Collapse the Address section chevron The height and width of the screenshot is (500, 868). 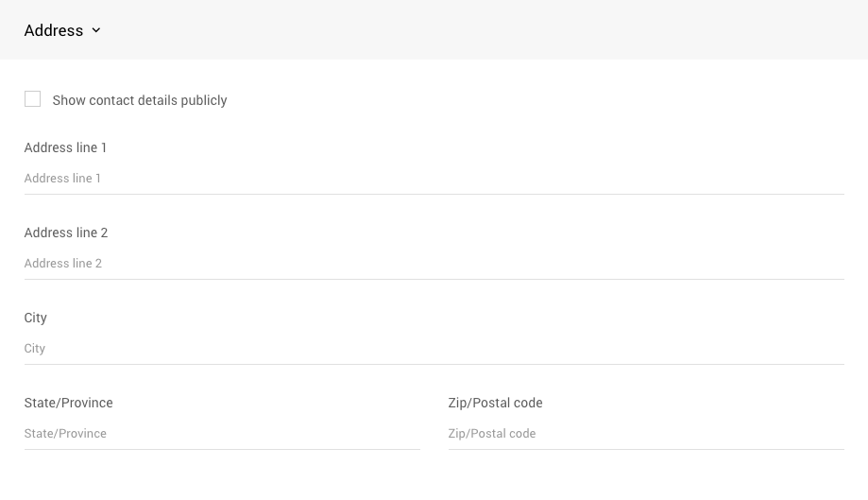[96, 30]
